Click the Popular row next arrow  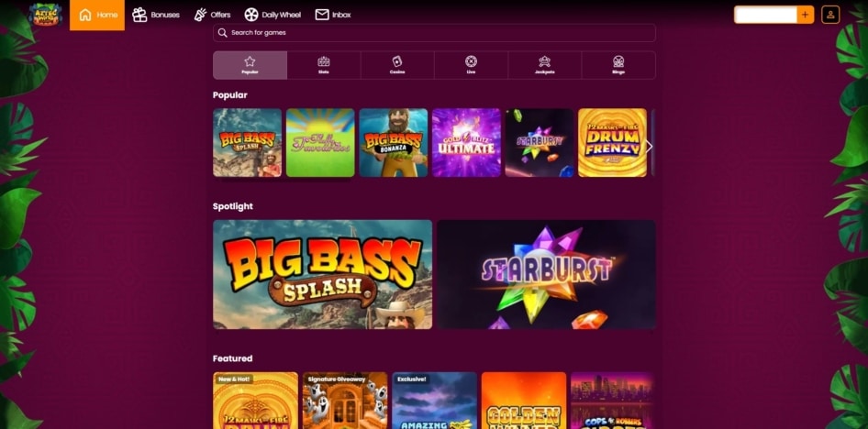pyautogui.click(x=650, y=147)
